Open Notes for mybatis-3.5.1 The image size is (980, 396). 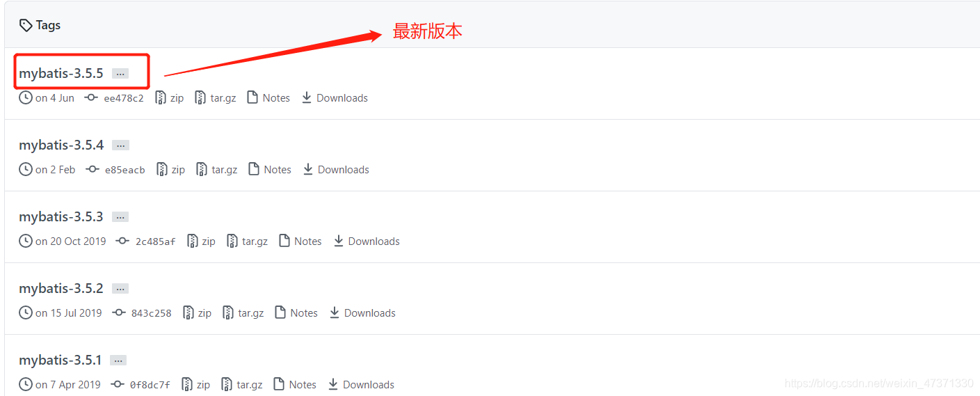tap(303, 385)
